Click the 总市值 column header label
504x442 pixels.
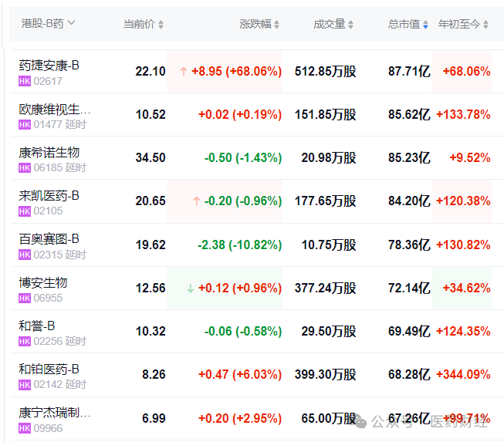click(x=403, y=24)
